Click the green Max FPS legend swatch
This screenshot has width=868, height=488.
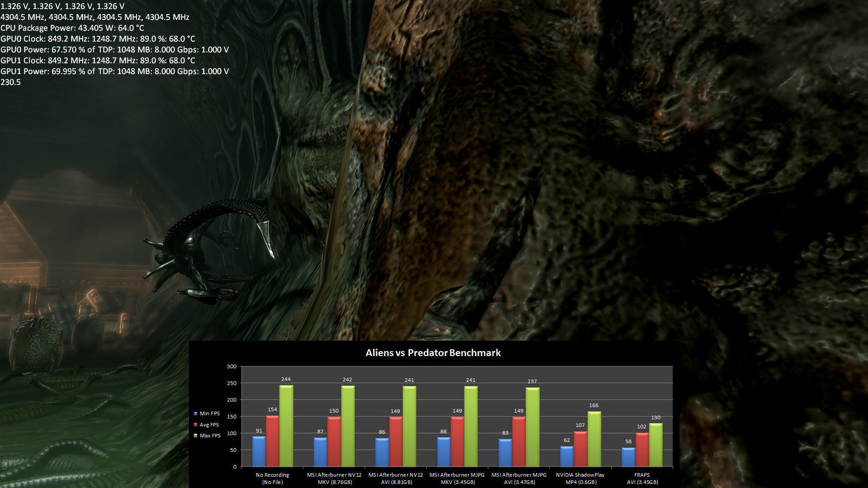[x=196, y=436]
